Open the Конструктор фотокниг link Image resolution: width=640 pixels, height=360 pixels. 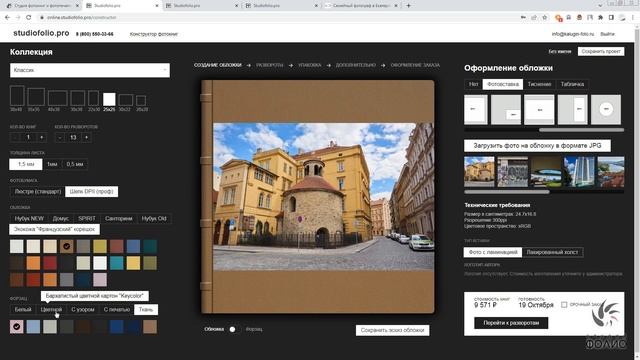[x=154, y=34]
